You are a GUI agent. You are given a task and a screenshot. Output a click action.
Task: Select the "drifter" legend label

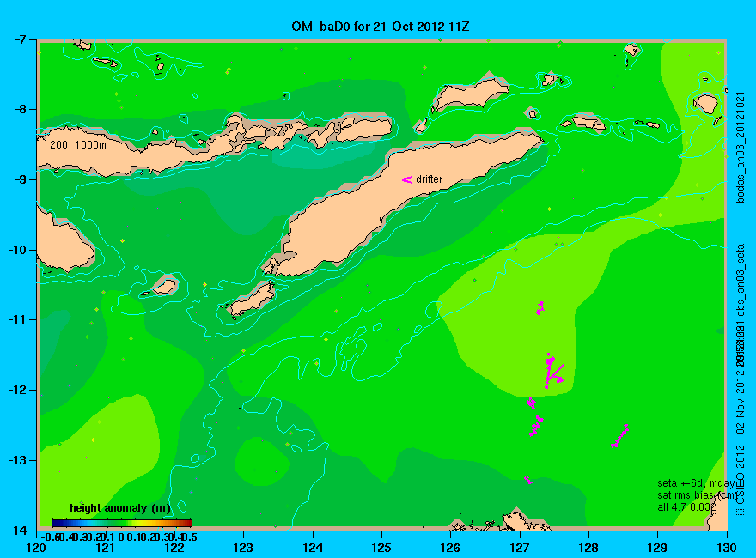429,179
